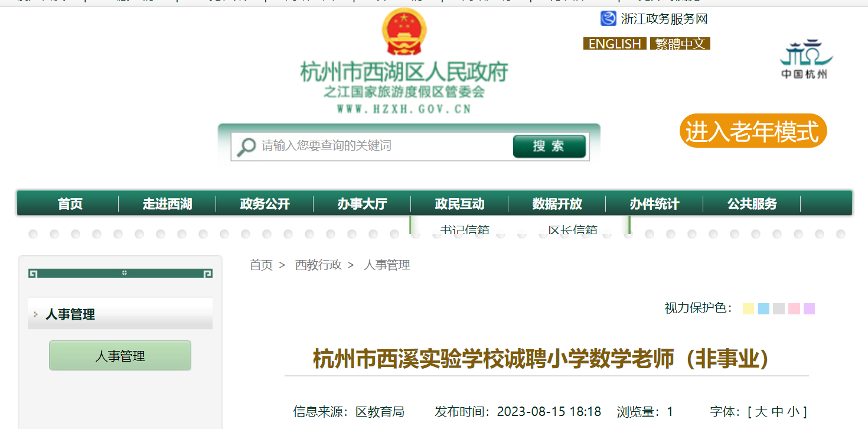Switch to 繁體中文 version
The image size is (868, 429).
click(x=680, y=44)
